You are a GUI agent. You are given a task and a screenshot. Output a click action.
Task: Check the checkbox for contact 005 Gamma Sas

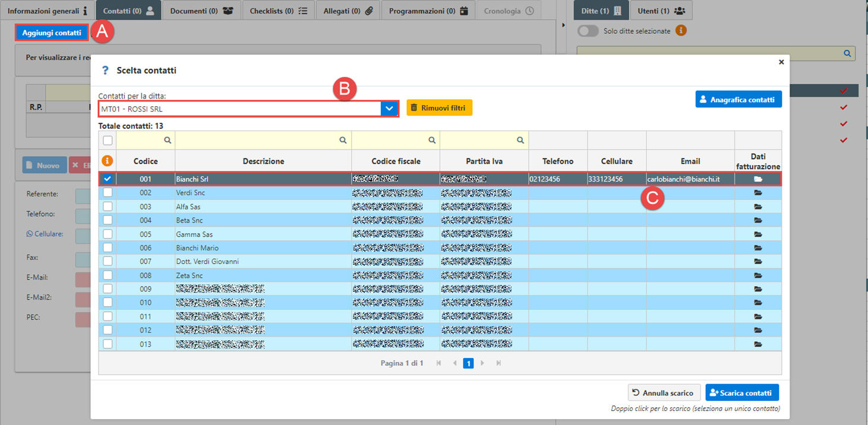tap(108, 234)
